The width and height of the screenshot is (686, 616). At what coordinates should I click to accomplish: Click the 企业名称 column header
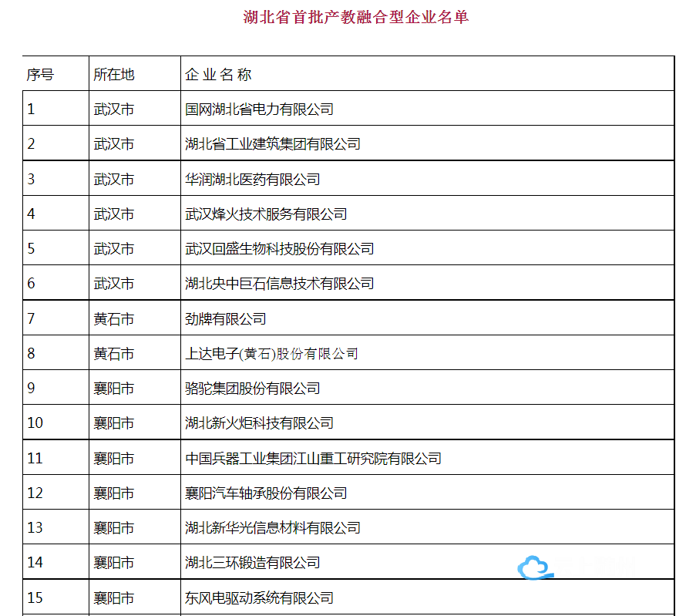click(218, 74)
